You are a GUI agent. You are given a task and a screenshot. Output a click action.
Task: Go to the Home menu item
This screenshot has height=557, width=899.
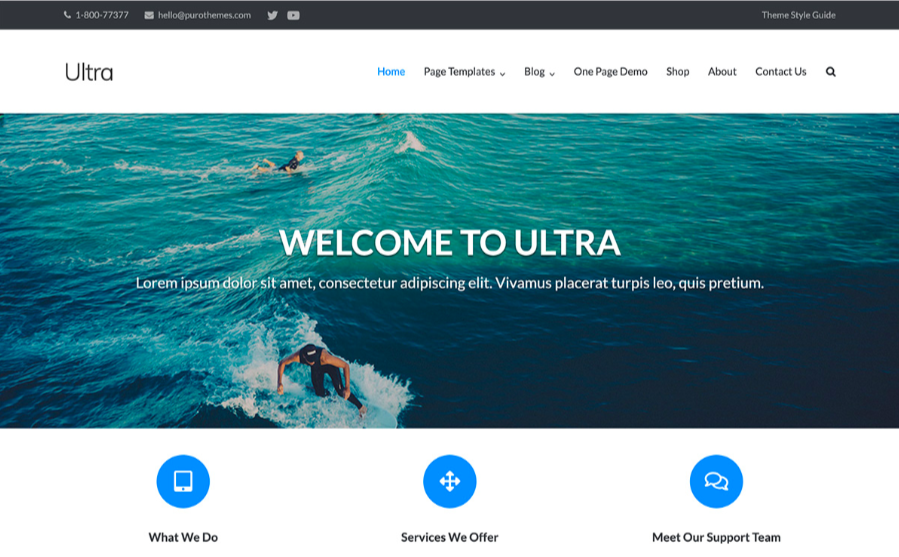[x=391, y=72]
